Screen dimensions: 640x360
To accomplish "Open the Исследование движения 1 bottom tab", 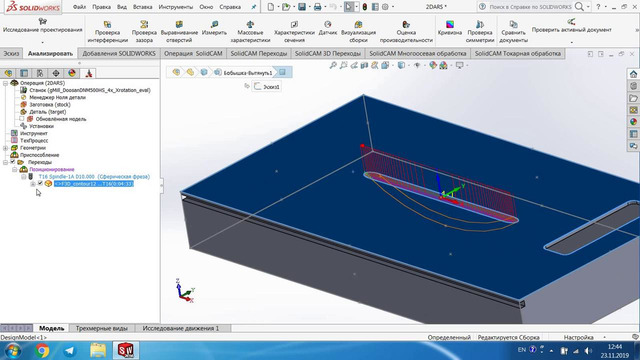I will pos(181,328).
